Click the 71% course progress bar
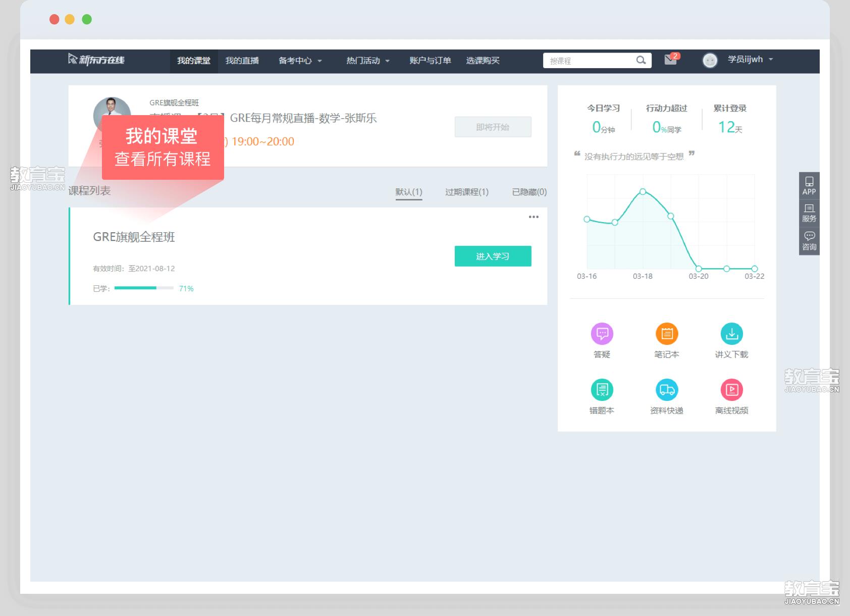This screenshot has width=850, height=616. [144, 288]
